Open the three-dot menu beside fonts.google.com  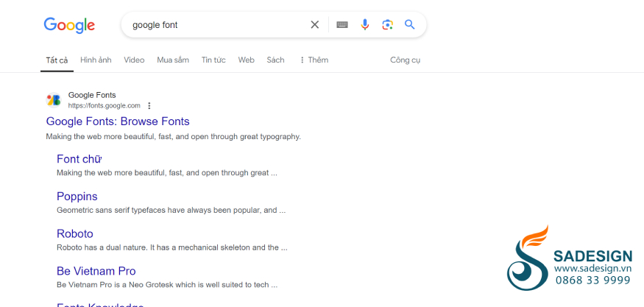click(x=149, y=105)
